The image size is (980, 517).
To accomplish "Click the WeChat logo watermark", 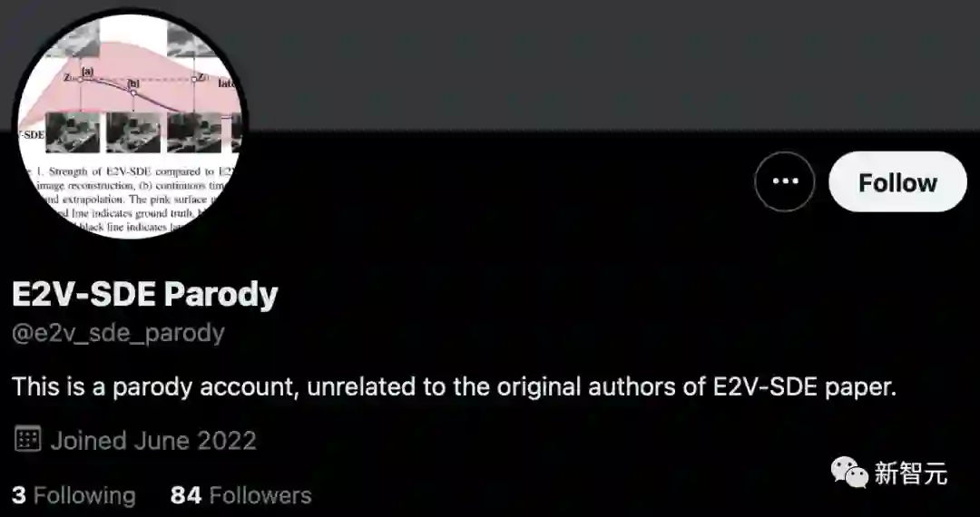I will pos(849,473).
